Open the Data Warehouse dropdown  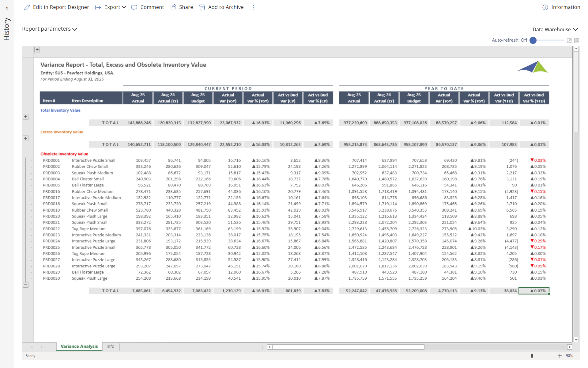tap(555, 29)
